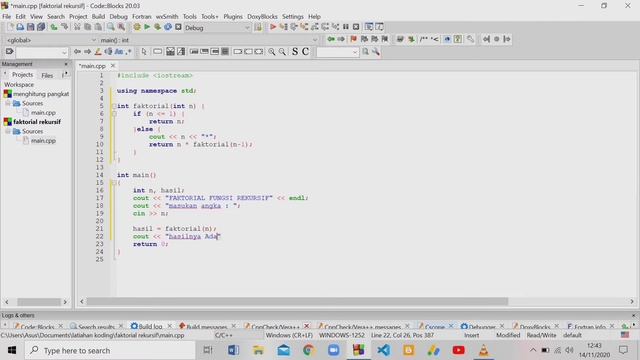
Task: Click the Build gear icon
Action: click(x=137, y=27)
